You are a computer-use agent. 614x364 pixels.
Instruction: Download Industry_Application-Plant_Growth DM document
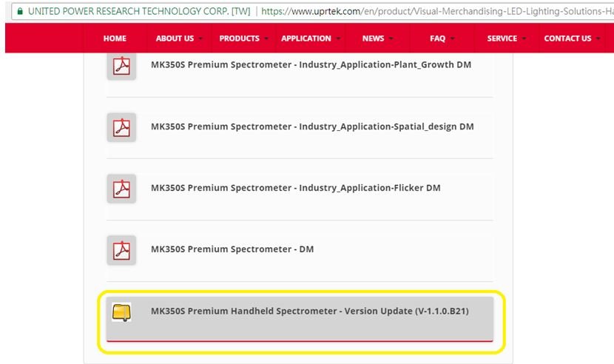pos(311,64)
